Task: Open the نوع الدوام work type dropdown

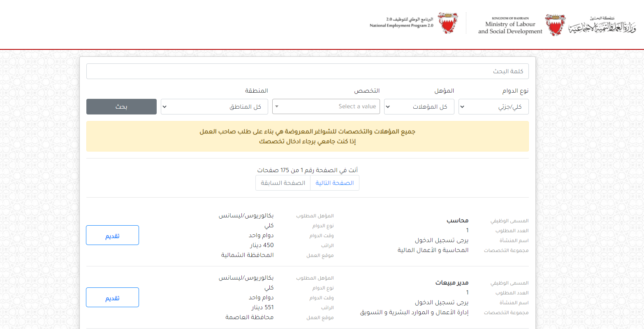Action: 493,107
